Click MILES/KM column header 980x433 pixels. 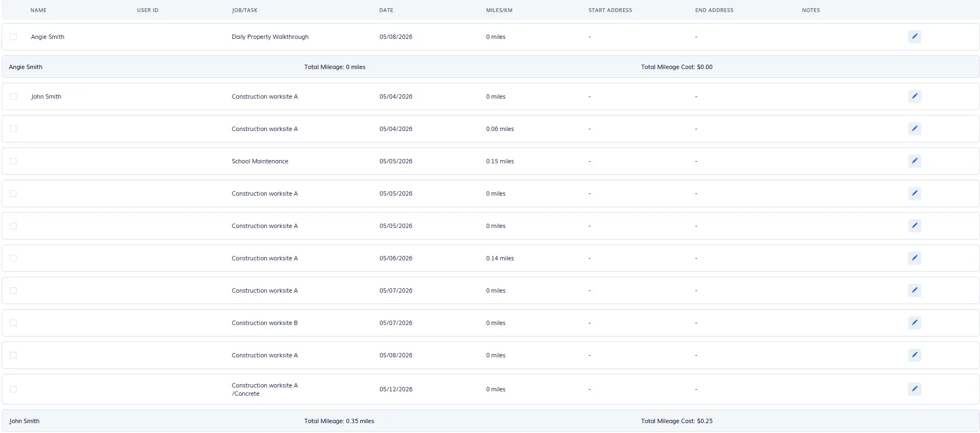[x=499, y=10]
